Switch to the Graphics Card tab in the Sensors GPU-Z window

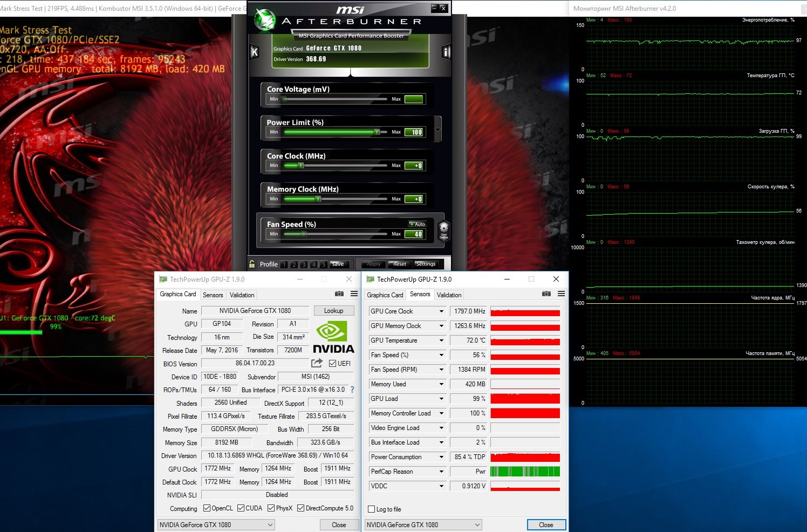385,295
